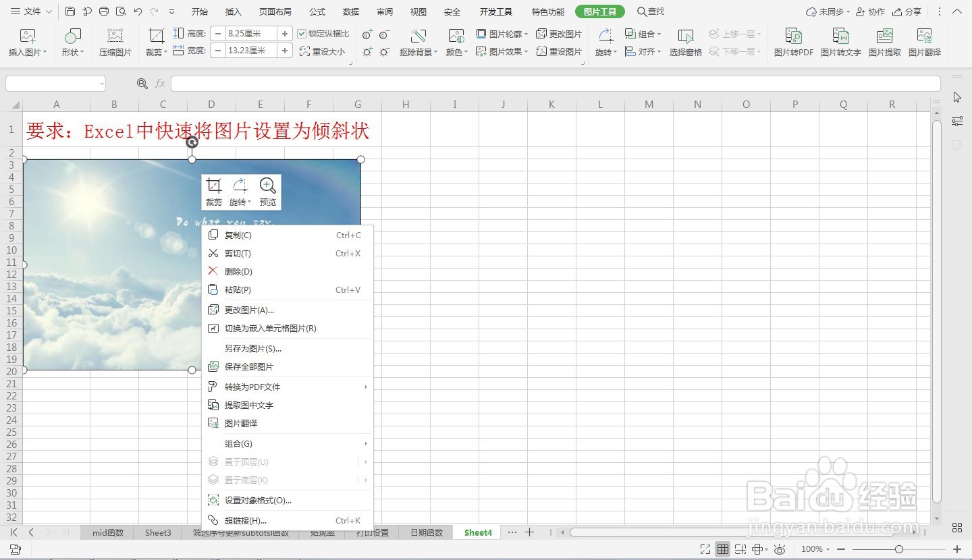Click Picture Translate (图片翻译) ribbon tool
Viewport: 972px width, 560px height.
(x=924, y=43)
